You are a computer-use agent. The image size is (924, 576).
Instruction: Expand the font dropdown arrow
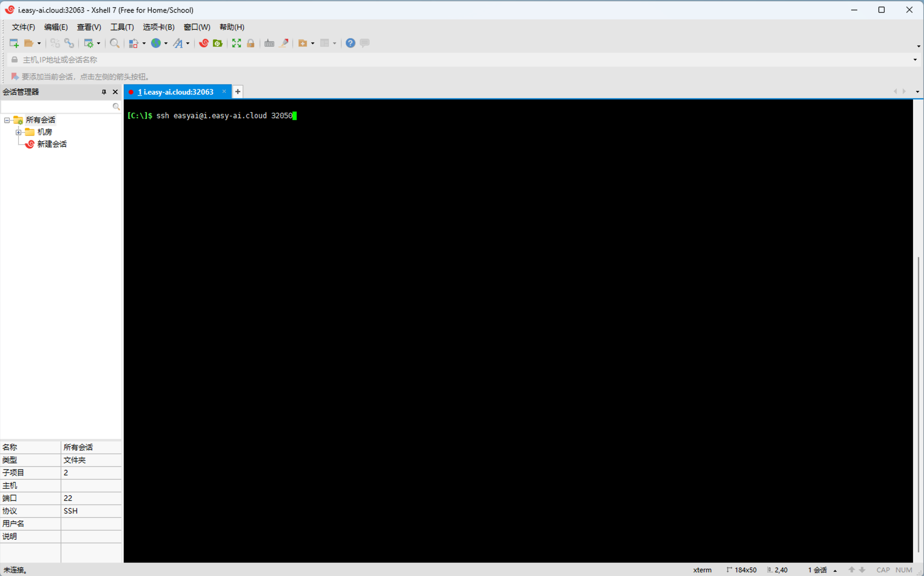coord(187,43)
